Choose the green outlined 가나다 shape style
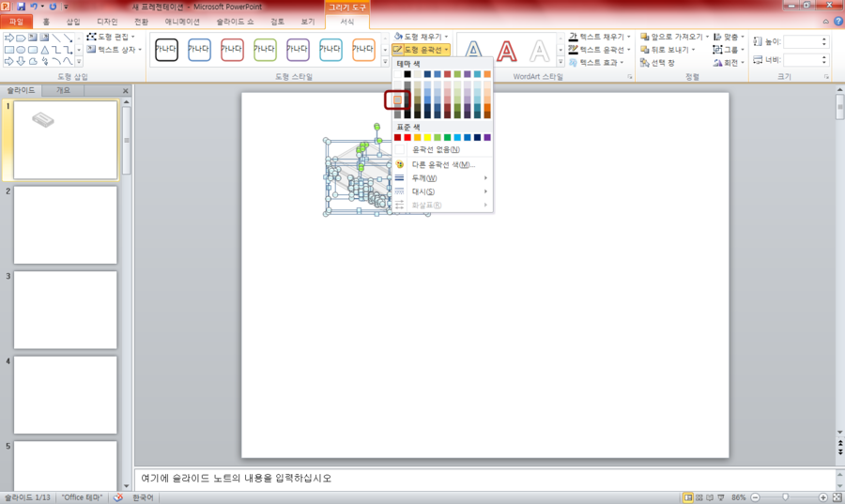The height and width of the screenshot is (504, 845). click(265, 50)
